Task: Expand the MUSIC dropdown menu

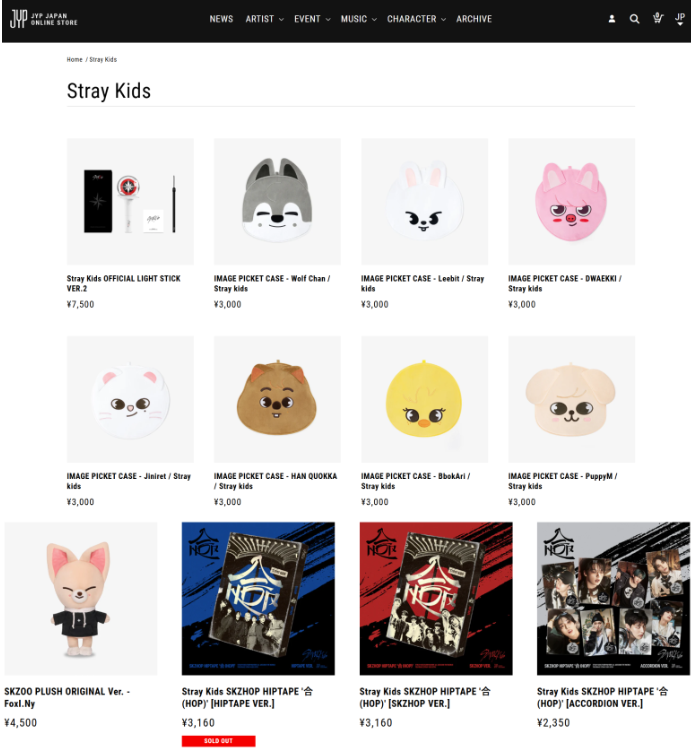Action: (x=358, y=19)
